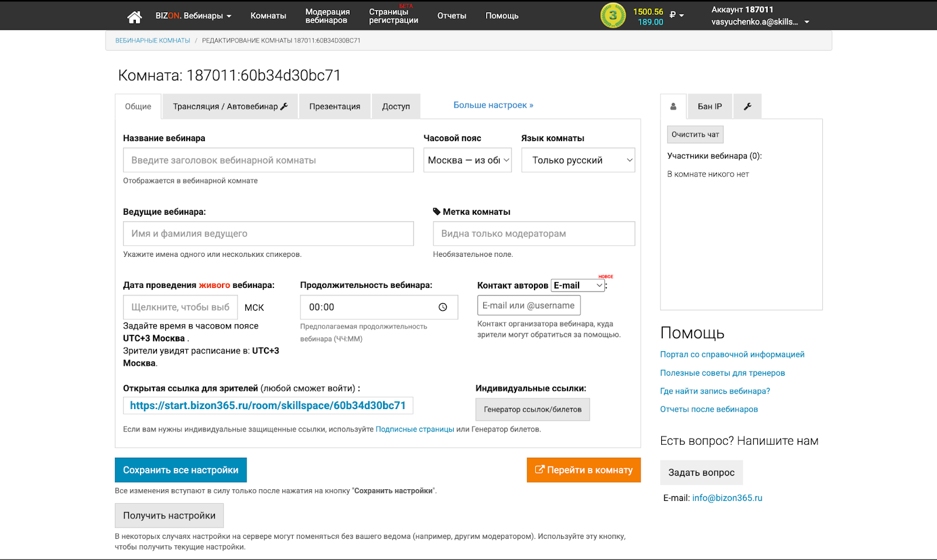Open Отчеты после вебинаров link
This screenshot has height=560, width=937.
coord(709,409)
